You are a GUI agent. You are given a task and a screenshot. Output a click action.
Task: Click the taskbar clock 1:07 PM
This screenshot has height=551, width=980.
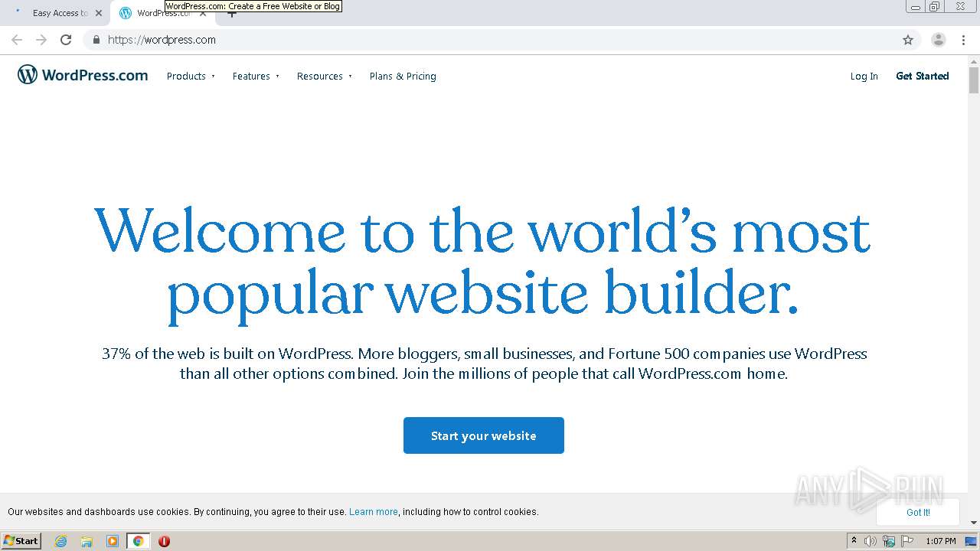pyautogui.click(x=941, y=541)
